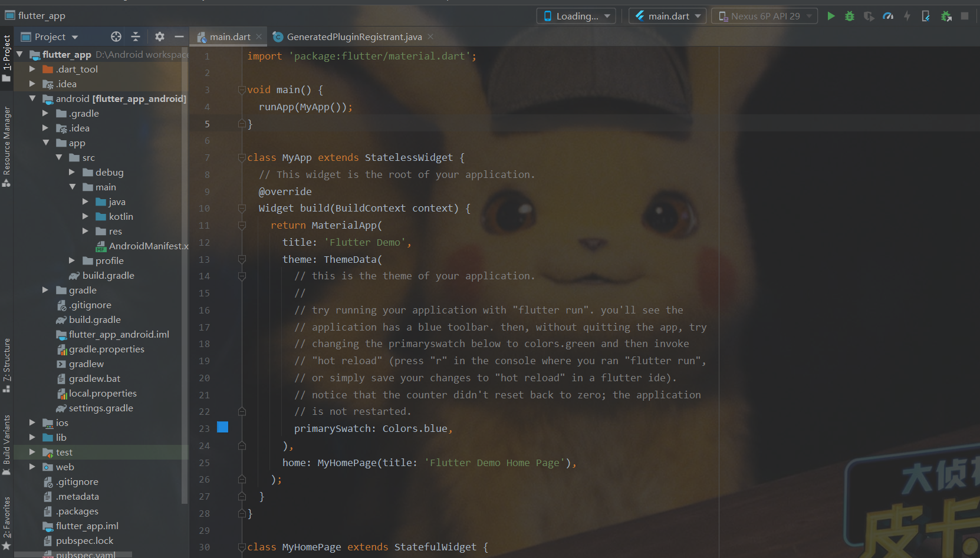This screenshot has height=558, width=980.
Task: Select local.properties file
Action: [x=96, y=393]
